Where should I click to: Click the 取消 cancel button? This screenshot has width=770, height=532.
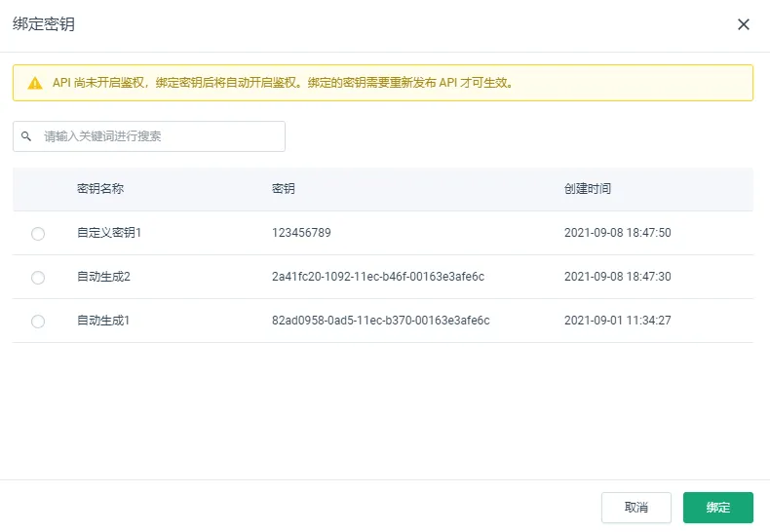coord(635,508)
